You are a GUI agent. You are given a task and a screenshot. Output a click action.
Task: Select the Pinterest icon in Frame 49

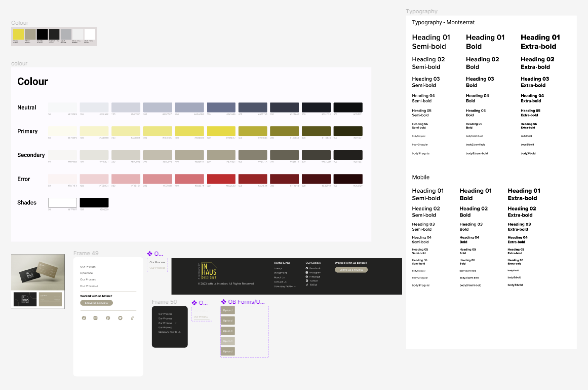coord(108,318)
